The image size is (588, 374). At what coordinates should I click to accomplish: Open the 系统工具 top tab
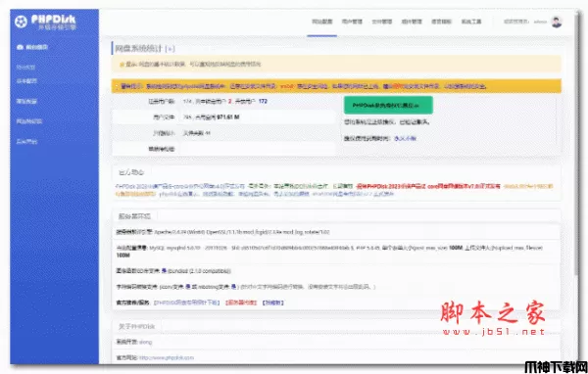(x=471, y=22)
